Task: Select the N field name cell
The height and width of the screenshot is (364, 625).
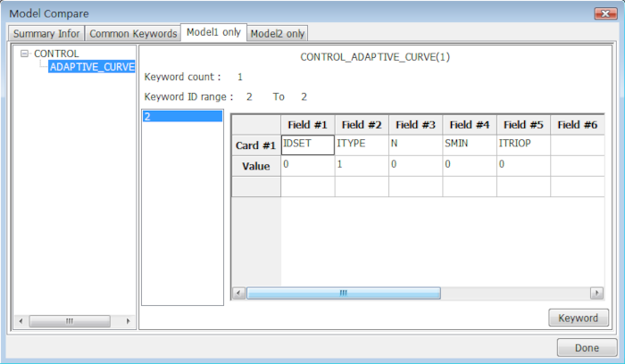Action: coord(415,145)
